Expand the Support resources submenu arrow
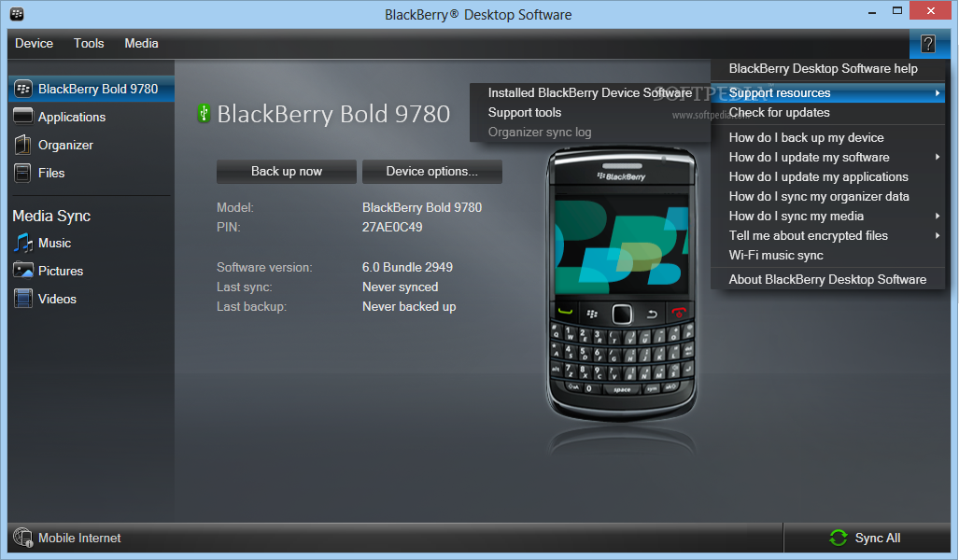Image resolution: width=959 pixels, height=560 pixels. [937, 93]
